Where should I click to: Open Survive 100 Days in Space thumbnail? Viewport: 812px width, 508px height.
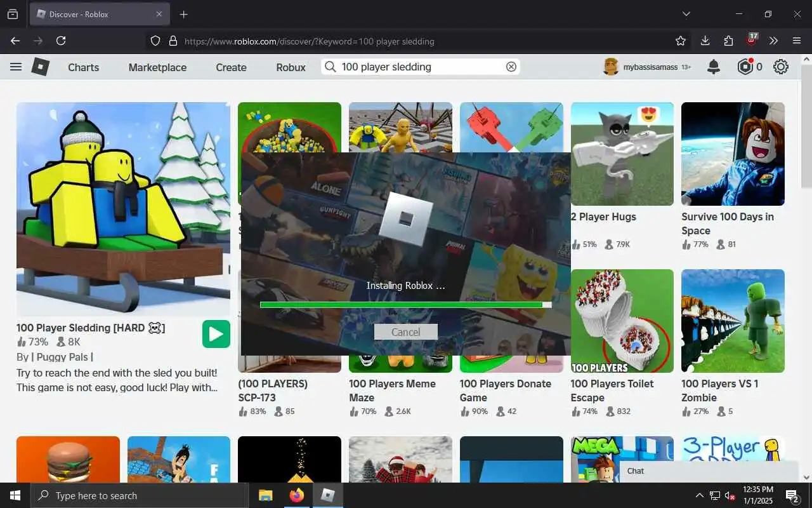733,154
